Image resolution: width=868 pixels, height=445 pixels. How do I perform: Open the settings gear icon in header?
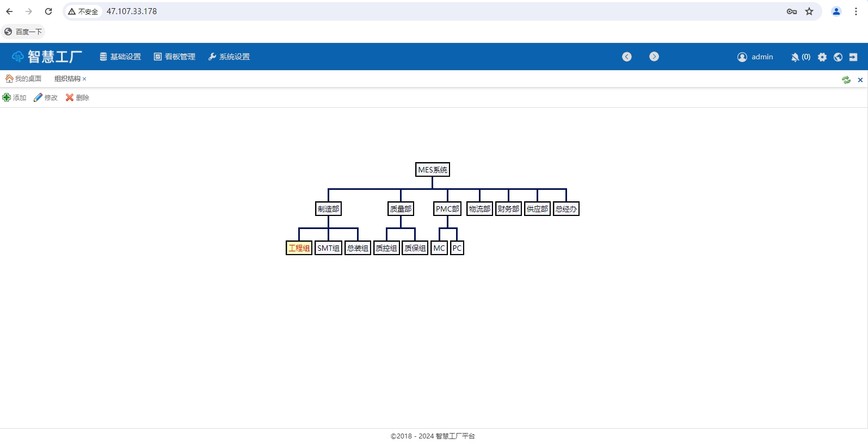coord(822,57)
